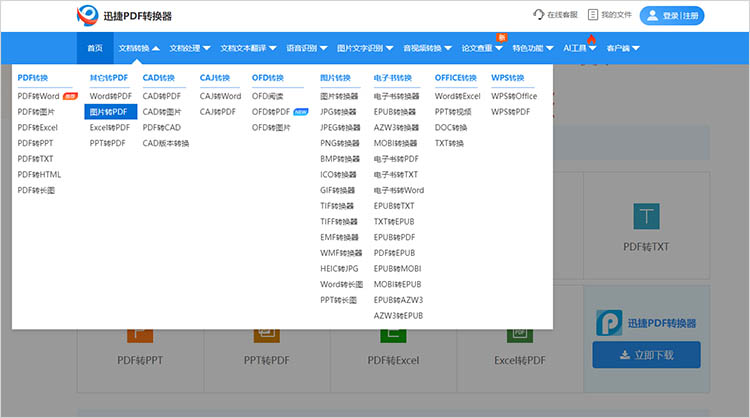
Task: Open EPUB转换器 link
Action: 395,112
